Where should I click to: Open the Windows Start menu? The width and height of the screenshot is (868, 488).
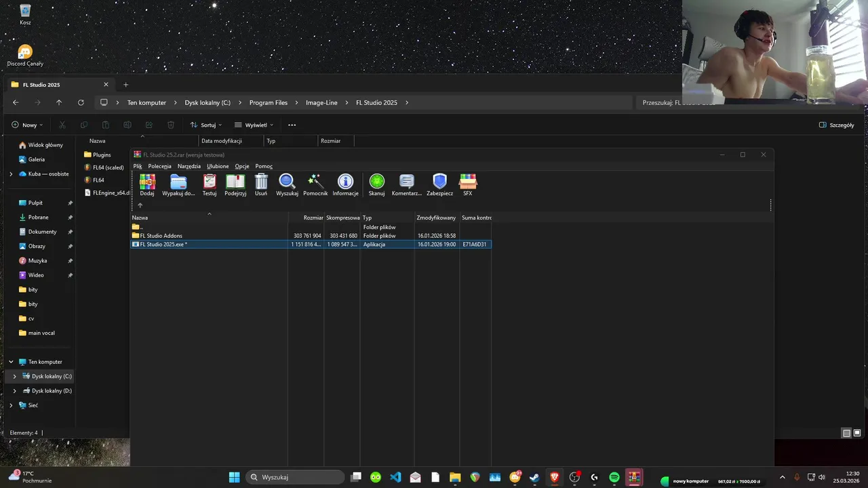(x=234, y=477)
